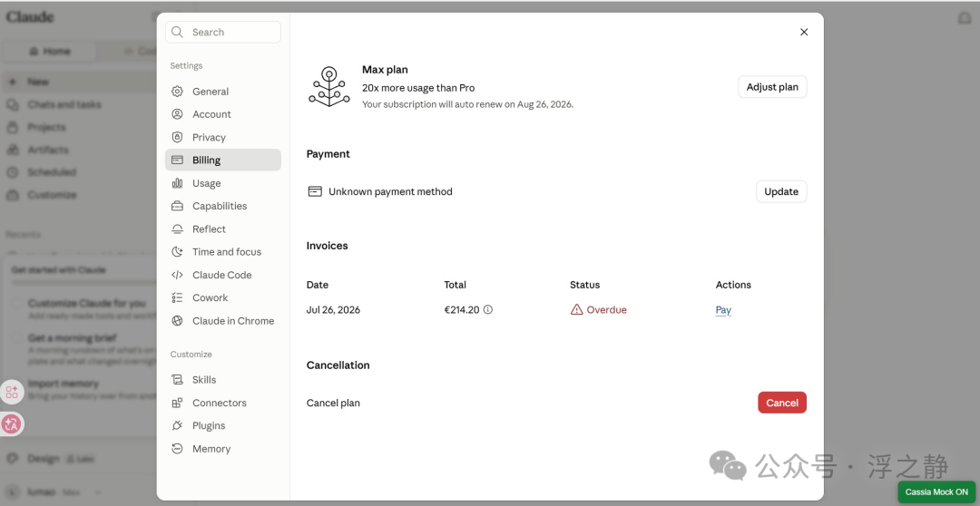Go to Privacy settings
The width and height of the screenshot is (980, 506).
coord(223,138)
